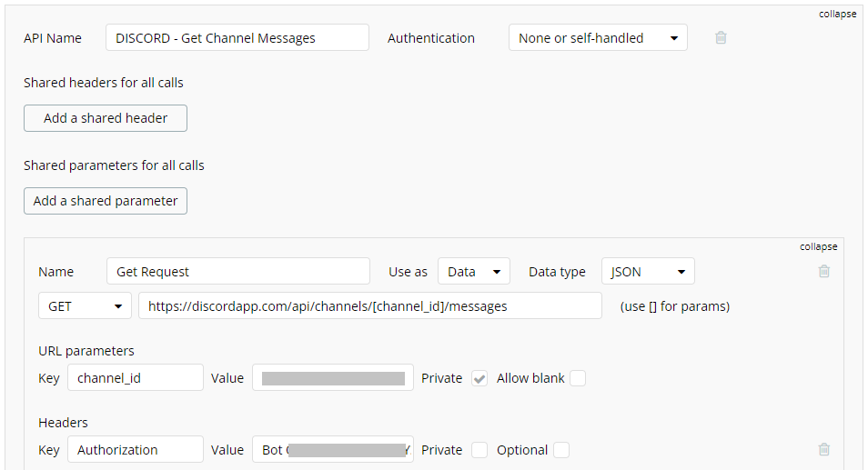Screen dimensions: 868x470
Task: Tick the Optional checkbox for Authorization
Action: coord(560,450)
